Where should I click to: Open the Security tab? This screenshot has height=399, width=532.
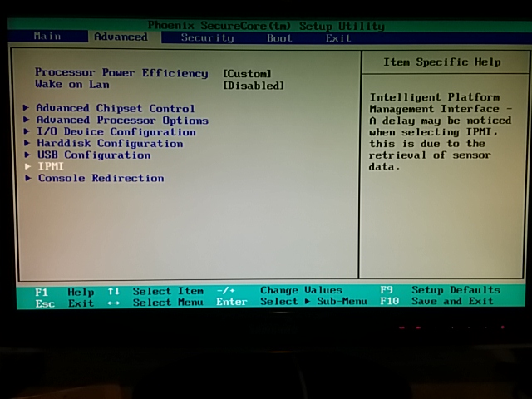[207, 37]
